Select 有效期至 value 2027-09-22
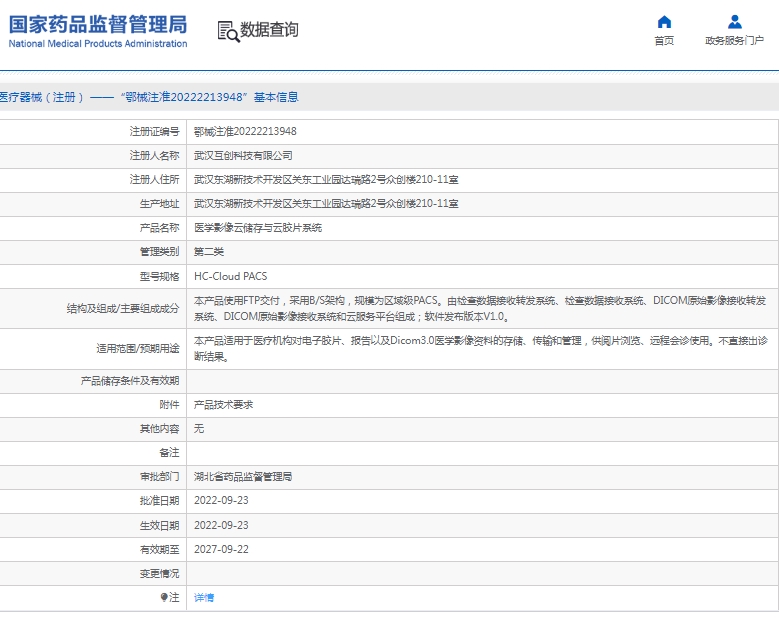The height and width of the screenshot is (618, 779). pos(221,549)
